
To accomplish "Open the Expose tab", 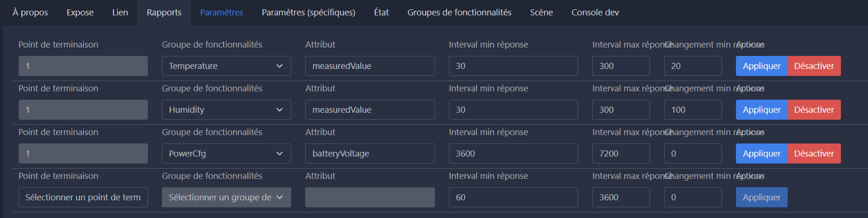I will [80, 13].
